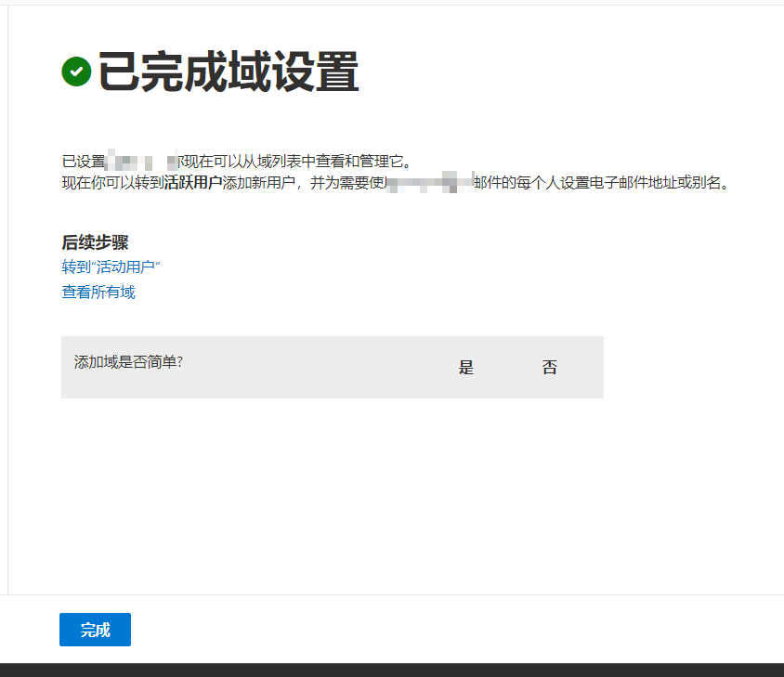Click the narrow left side panel strip
This screenshot has height=677, width=784.
(4, 297)
